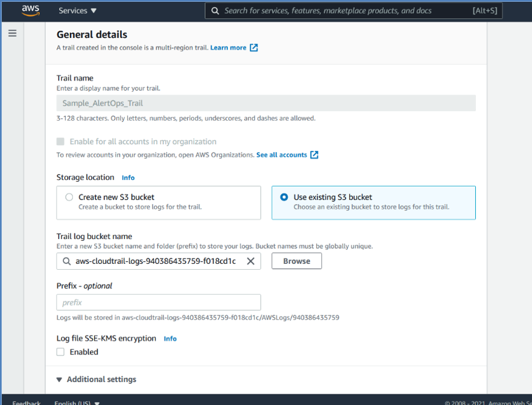
Task: Click the Browse button
Action: click(296, 261)
